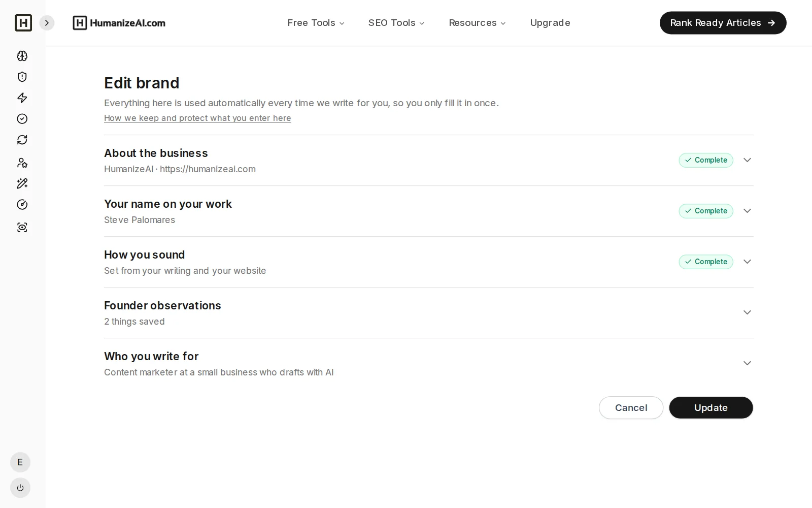Viewport: 812px width, 508px height.
Task: Click the 2 things saved text
Action: [134, 322]
